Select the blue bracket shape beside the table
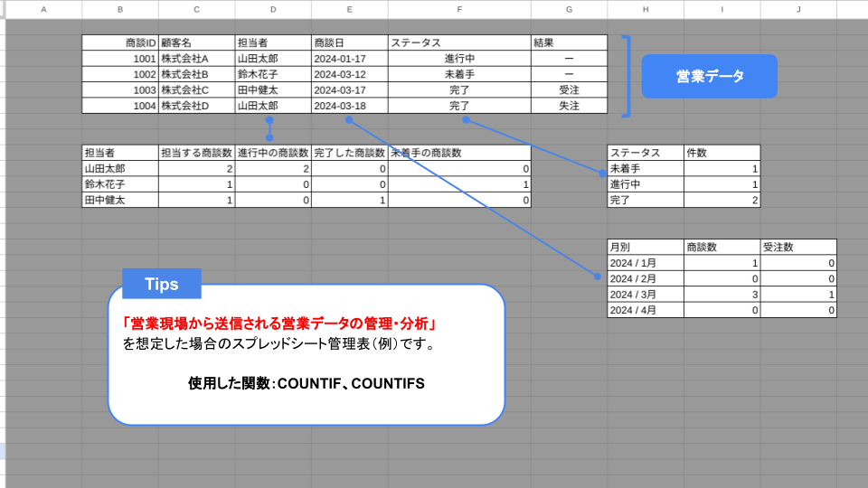Screen dimensions: 868x488 pyautogui.click(x=627, y=75)
